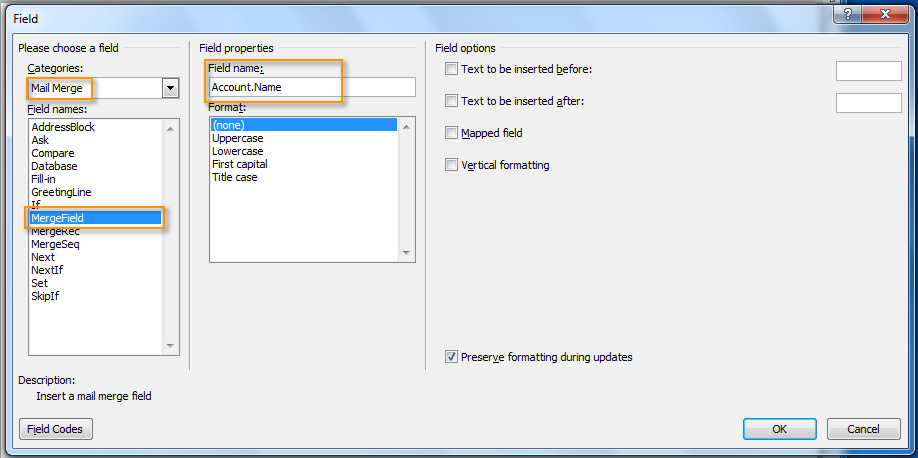Viewport: 918px width, 458px height.
Task: Click Format list scroll up arrow
Action: (x=406, y=127)
